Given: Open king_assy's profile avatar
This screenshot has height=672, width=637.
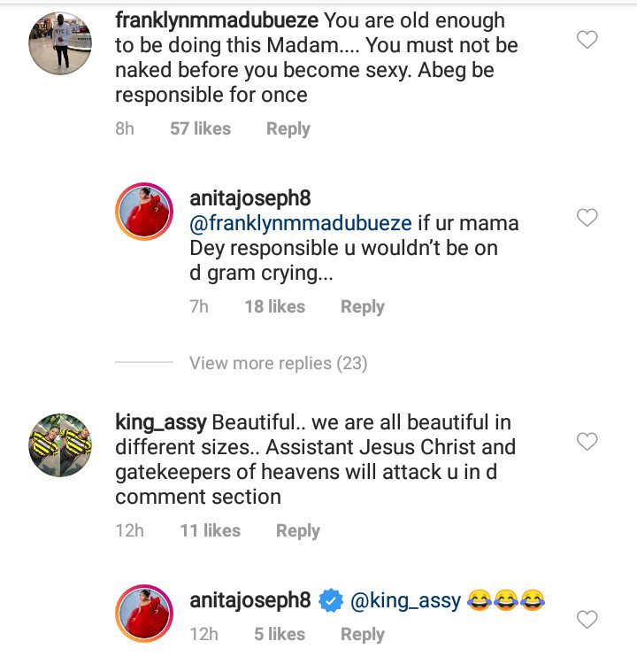Looking at the screenshot, I should coord(61,444).
